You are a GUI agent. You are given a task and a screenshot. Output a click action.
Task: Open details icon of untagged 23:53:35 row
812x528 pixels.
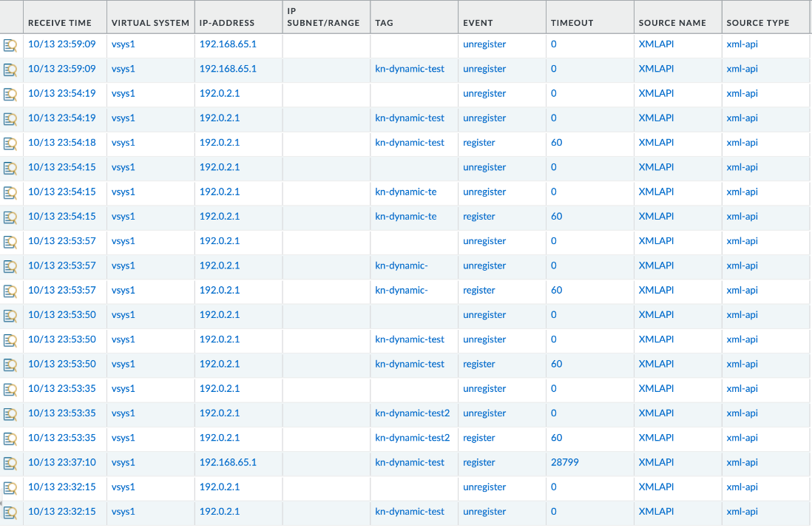pos(10,389)
